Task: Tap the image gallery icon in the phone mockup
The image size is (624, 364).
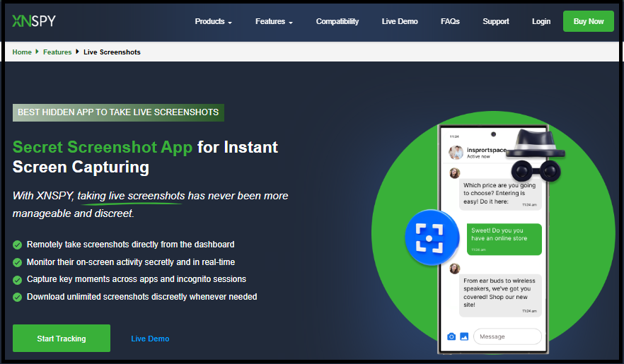Action: click(x=464, y=336)
